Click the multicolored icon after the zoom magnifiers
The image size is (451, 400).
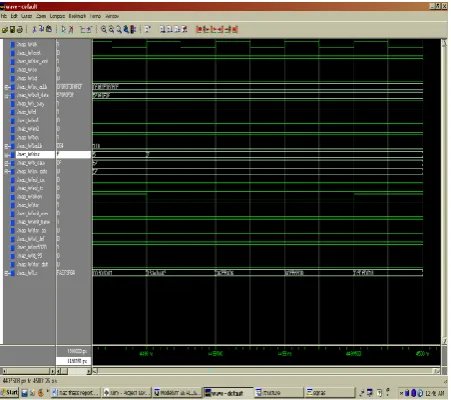(x=133, y=30)
